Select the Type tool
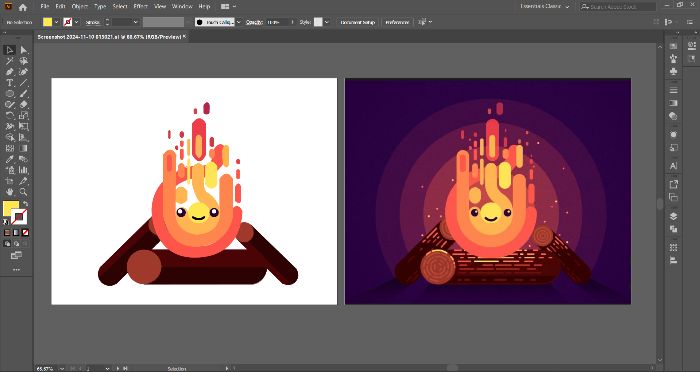This screenshot has width=700, height=372. coord(9,83)
